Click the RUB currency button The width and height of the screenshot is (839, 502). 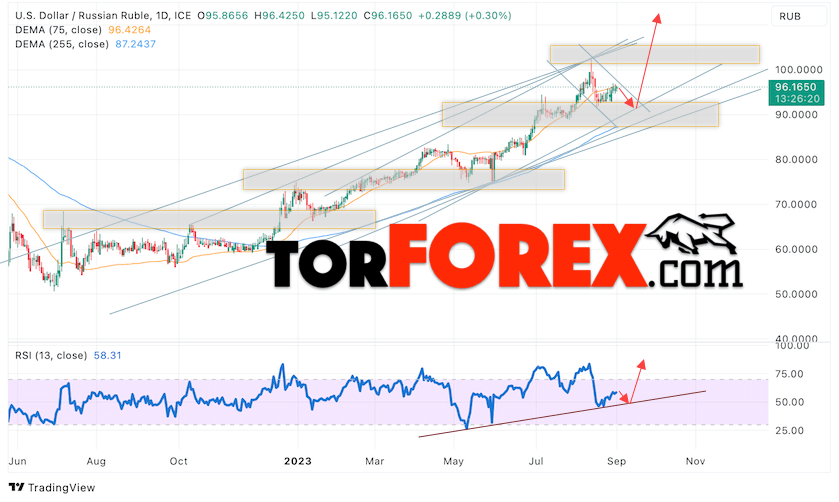[798, 16]
